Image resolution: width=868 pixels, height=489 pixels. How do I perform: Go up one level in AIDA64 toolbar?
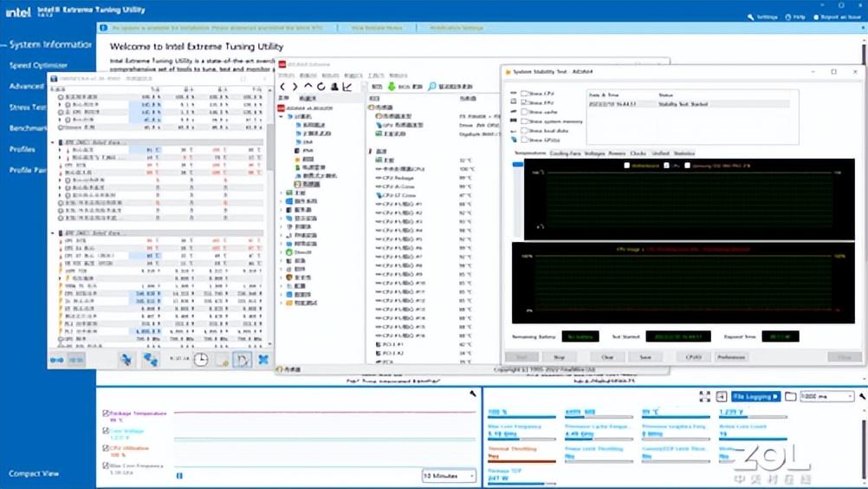(x=308, y=87)
